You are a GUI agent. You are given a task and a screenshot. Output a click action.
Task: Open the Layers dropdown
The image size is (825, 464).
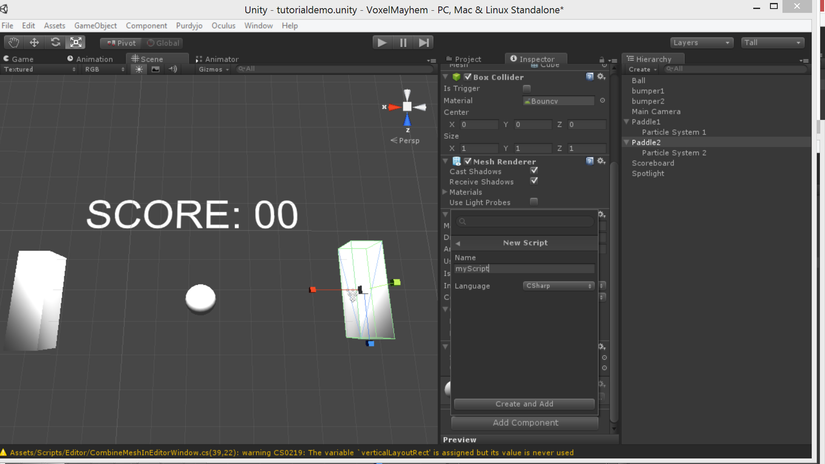[701, 43]
